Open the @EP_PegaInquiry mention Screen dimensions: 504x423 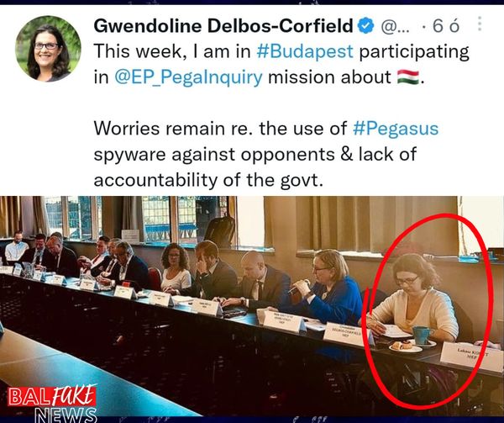coord(188,77)
